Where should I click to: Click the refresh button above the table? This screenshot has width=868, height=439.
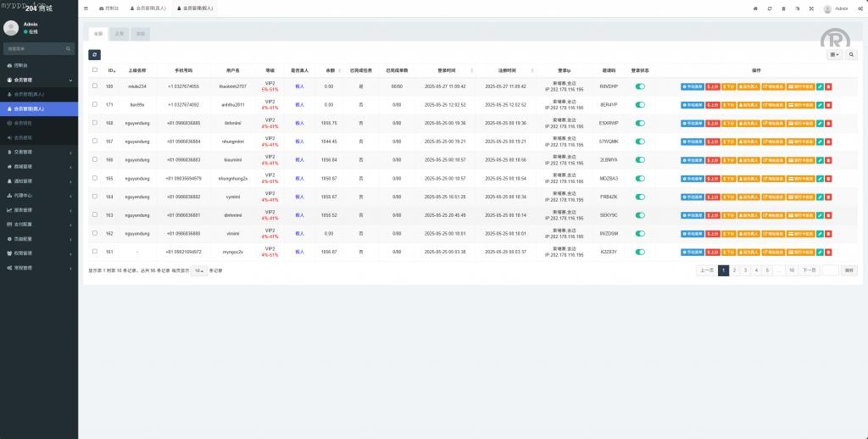(94, 54)
